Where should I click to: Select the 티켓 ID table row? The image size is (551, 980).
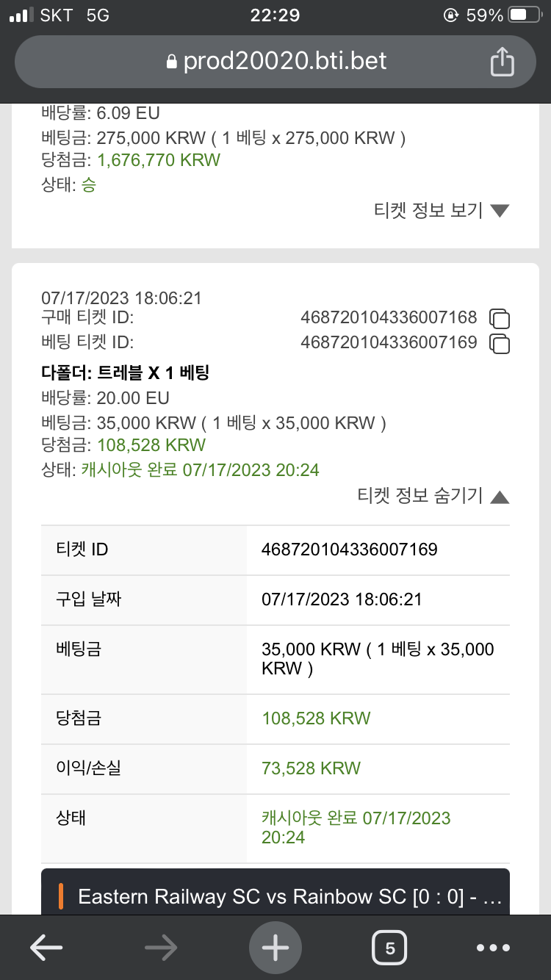[x=275, y=550]
